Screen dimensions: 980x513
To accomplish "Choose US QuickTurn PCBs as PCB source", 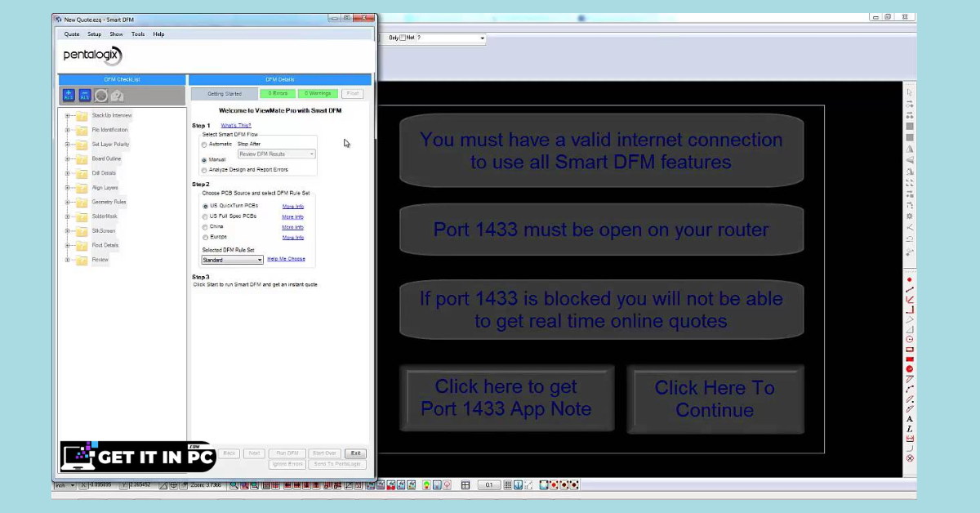I will (205, 206).
